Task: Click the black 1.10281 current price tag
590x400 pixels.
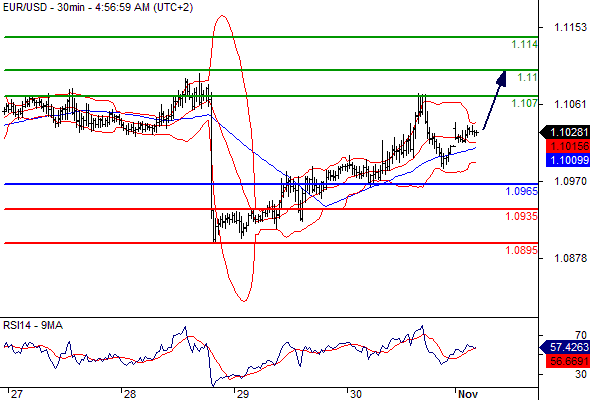Action: click(x=565, y=132)
